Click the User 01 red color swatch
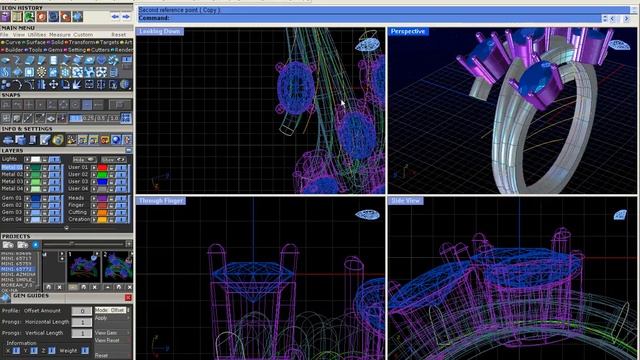640x360 pixels. point(102,168)
